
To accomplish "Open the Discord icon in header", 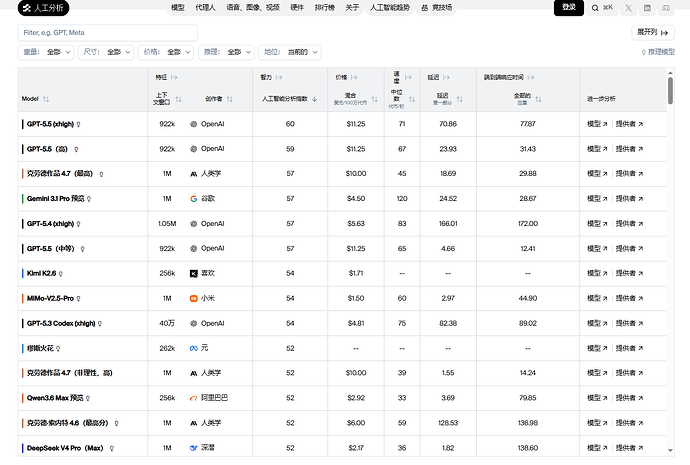I will coord(666,8).
